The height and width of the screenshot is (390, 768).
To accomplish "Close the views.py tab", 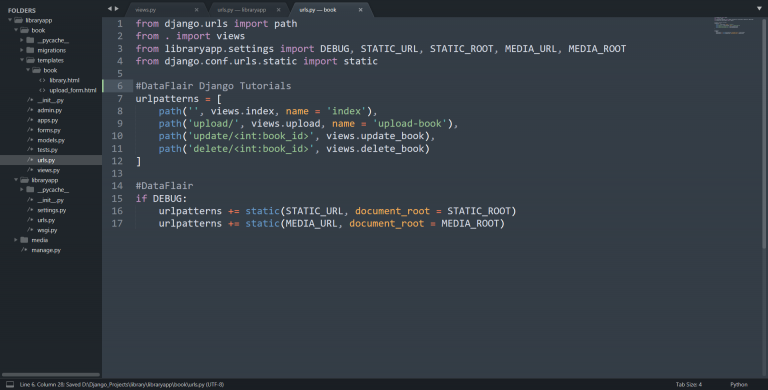I will tap(196, 10).
